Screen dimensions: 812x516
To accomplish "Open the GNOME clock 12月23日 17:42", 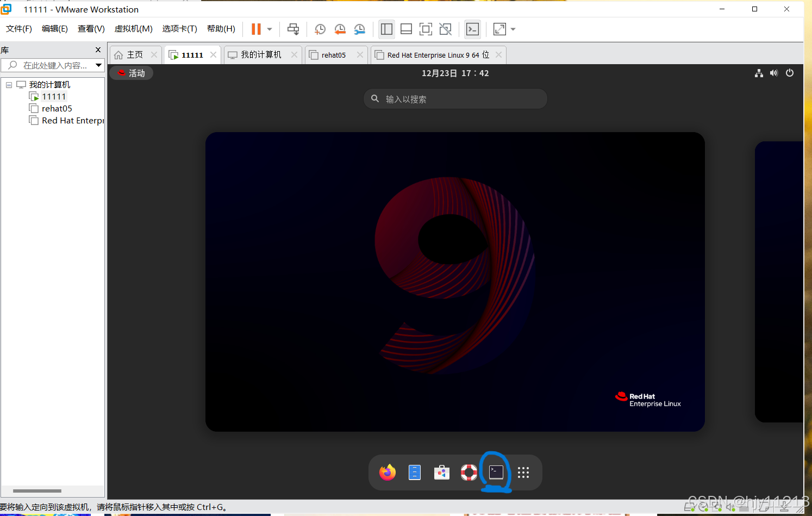I will pos(455,73).
